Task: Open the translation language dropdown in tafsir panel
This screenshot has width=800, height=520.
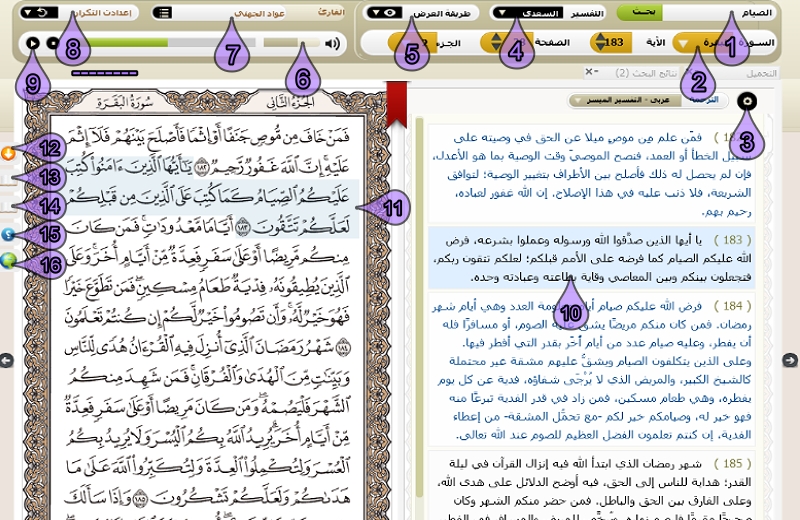Action: pyautogui.click(x=574, y=101)
